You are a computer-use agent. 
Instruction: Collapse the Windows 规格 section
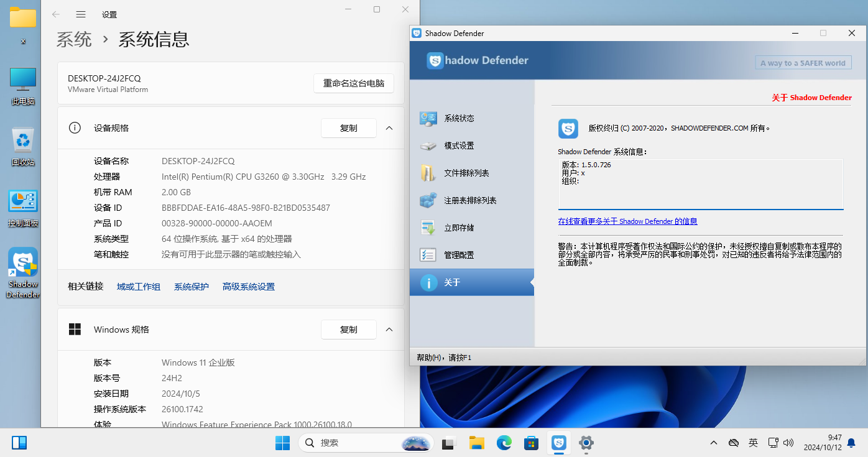tap(389, 330)
